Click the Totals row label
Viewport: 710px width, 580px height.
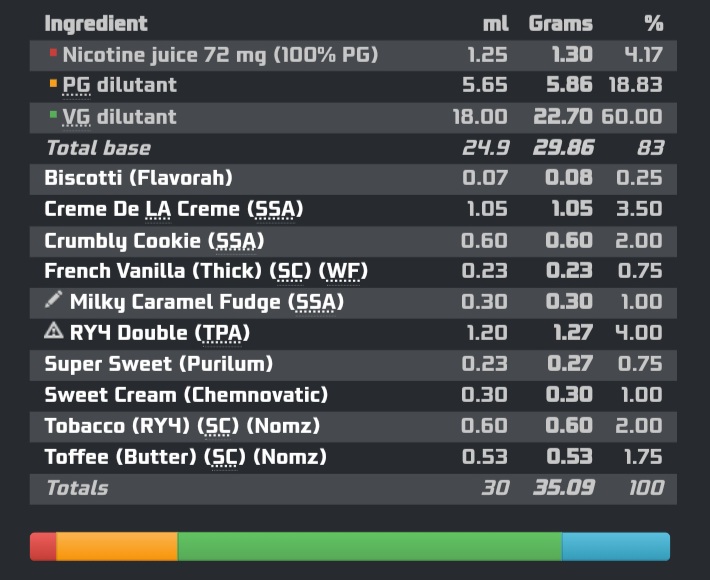click(77, 488)
